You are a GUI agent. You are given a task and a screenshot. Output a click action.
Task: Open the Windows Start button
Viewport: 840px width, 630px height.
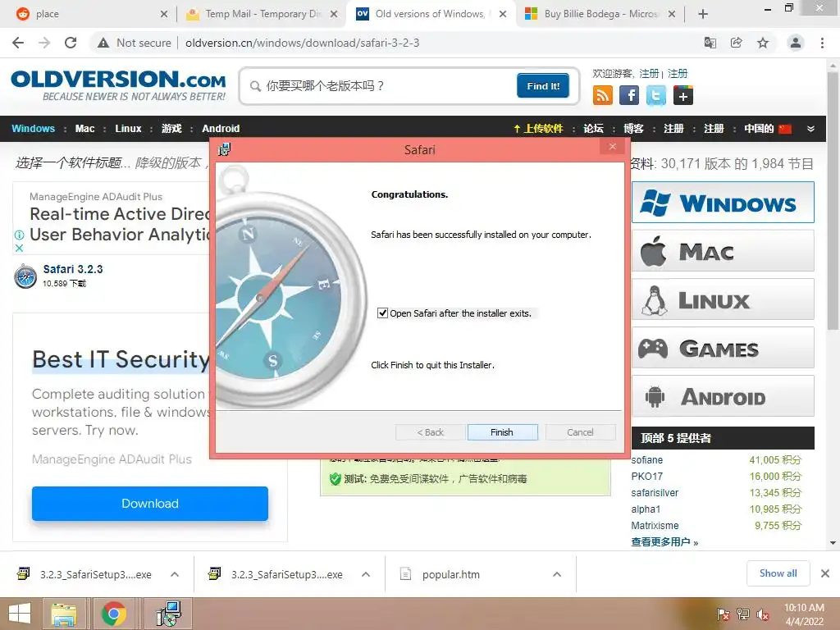(20, 614)
